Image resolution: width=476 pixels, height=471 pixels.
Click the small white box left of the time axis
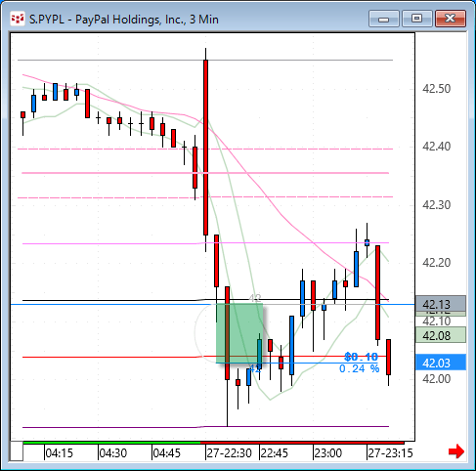point(17,451)
